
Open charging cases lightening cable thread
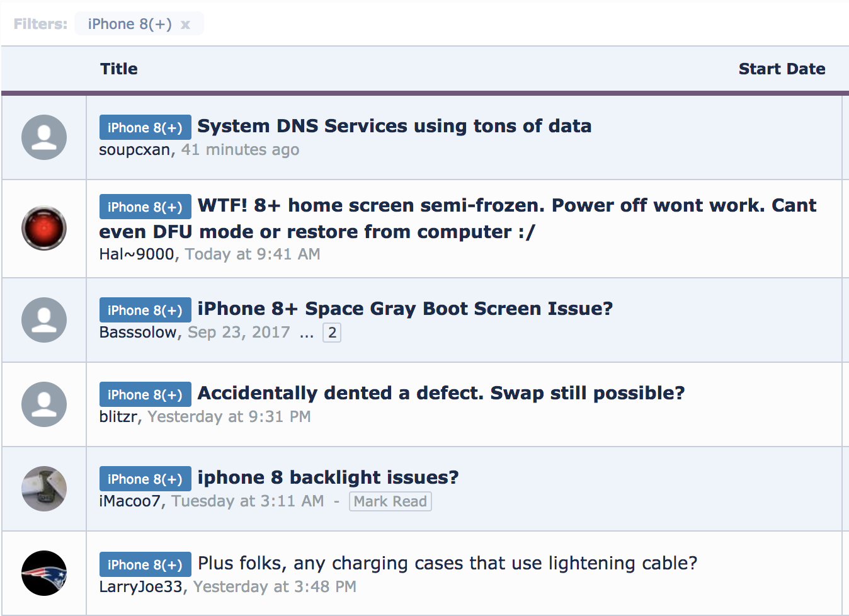pyautogui.click(x=448, y=563)
